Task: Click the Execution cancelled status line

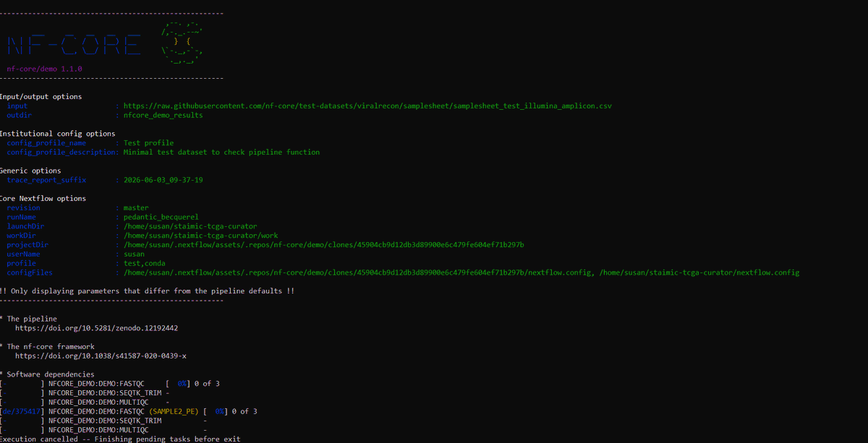Action: [x=120, y=439]
